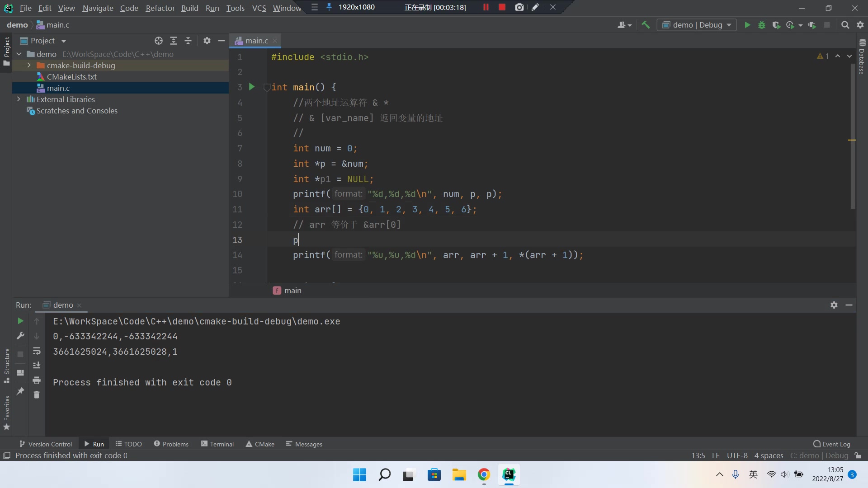The width and height of the screenshot is (868, 488).
Task: Expand the cmake-build-debug folder
Action: [x=29, y=66]
